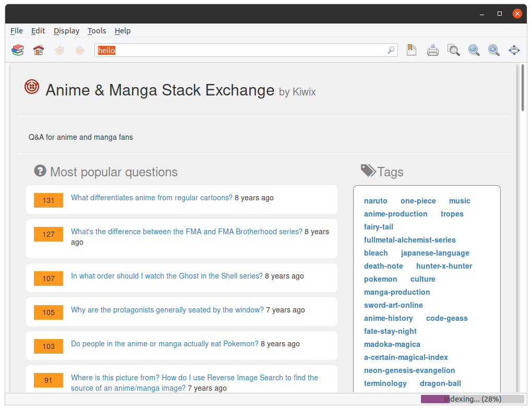Select the bleach tag
532x410 pixels.
click(376, 253)
